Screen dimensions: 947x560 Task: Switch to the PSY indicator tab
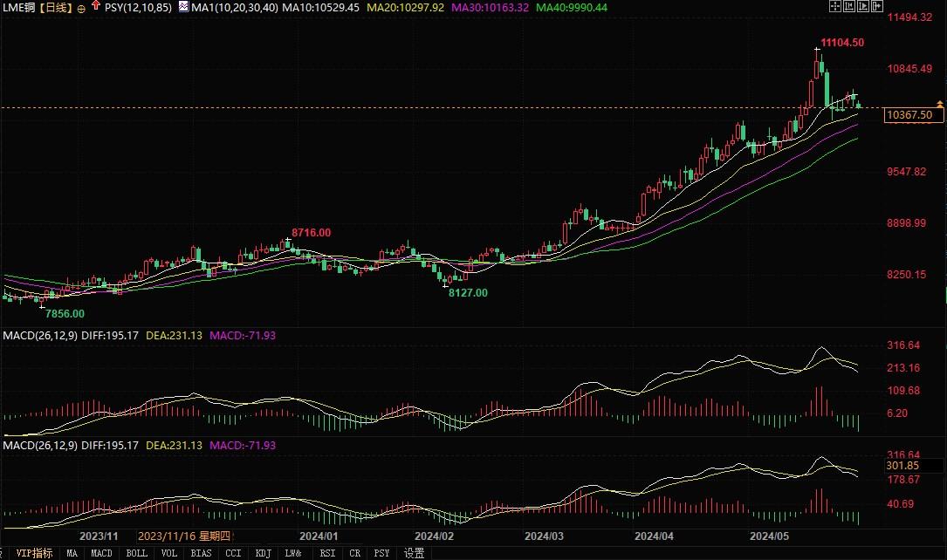tap(381, 553)
